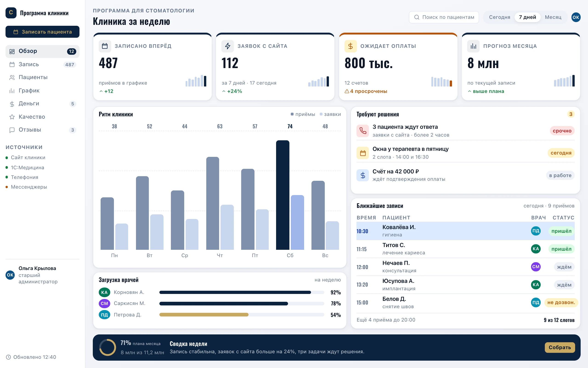Click the phone icon beside 3 пациента ждут ответа

pos(363,131)
